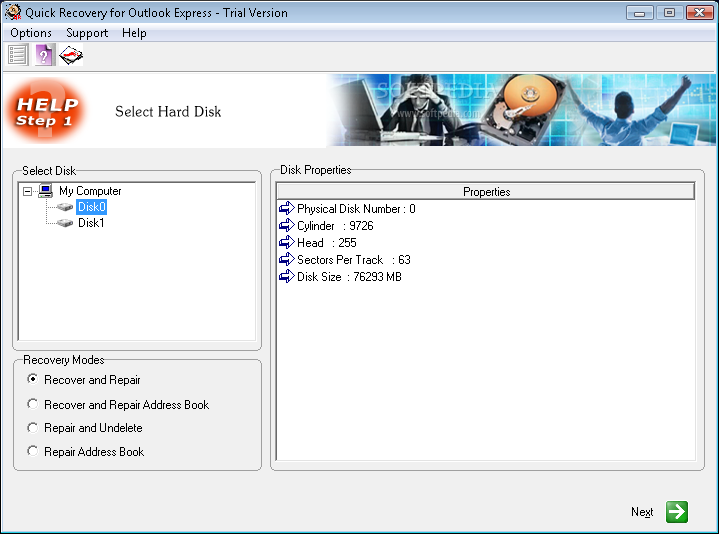Click 'Disk Size : 76293 MB' text
The width and height of the screenshot is (719, 534).
click(x=349, y=277)
